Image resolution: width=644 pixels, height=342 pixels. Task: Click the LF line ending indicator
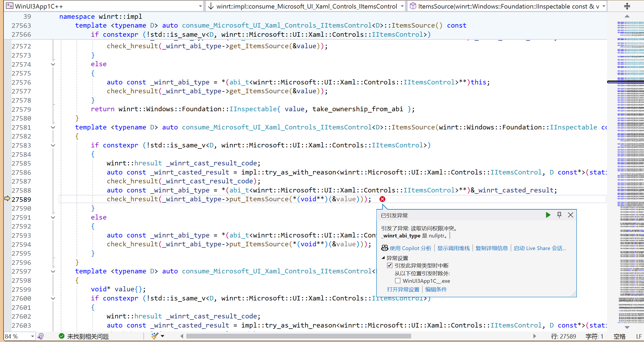[639, 336]
